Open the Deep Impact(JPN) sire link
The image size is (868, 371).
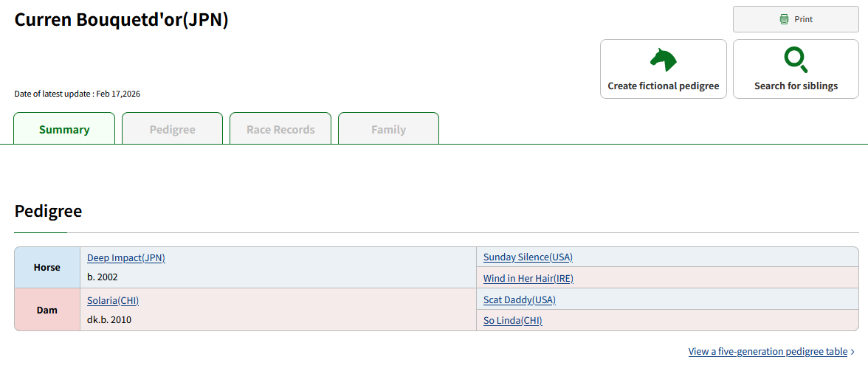tap(126, 257)
